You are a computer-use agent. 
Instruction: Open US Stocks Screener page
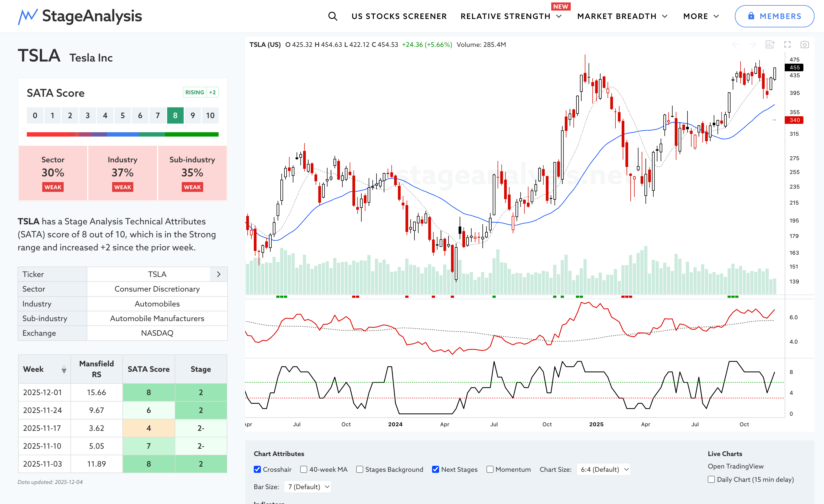pos(399,16)
